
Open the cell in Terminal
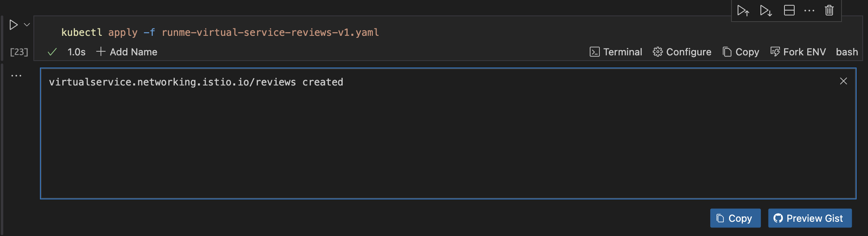(x=616, y=52)
